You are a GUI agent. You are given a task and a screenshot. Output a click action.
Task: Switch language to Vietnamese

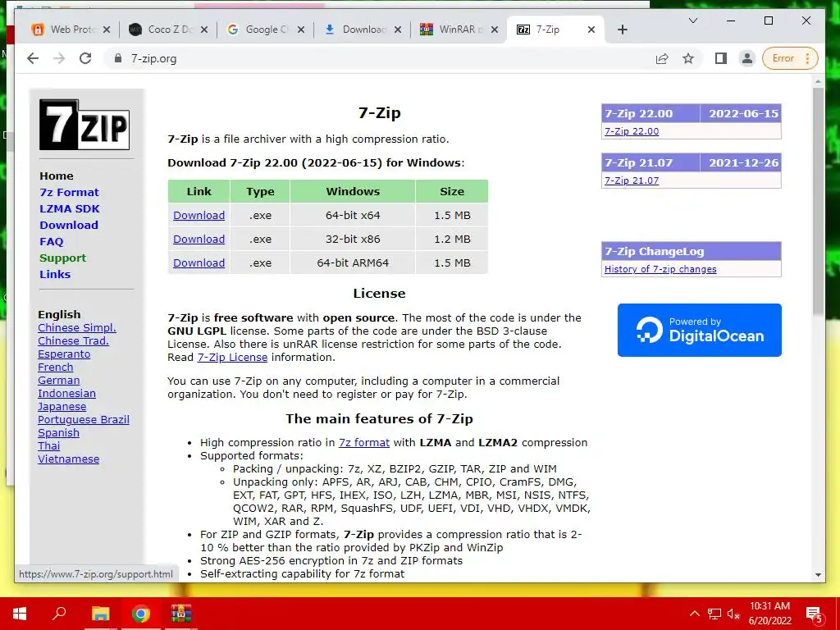(68, 459)
